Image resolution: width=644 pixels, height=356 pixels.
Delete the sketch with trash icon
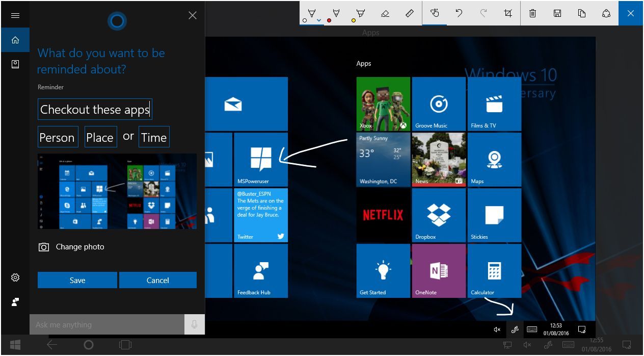pyautogui.click(x=532, y=13)
